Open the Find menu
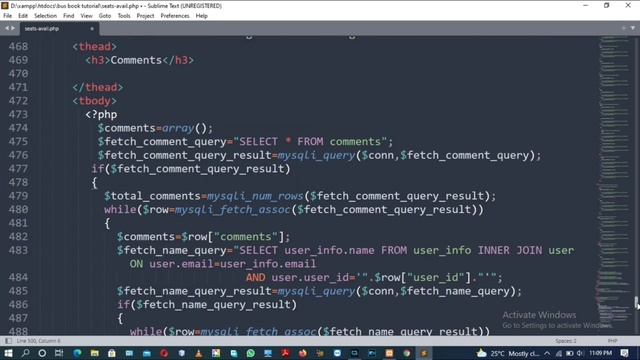The image size is (640, 360). click(69, 16)
